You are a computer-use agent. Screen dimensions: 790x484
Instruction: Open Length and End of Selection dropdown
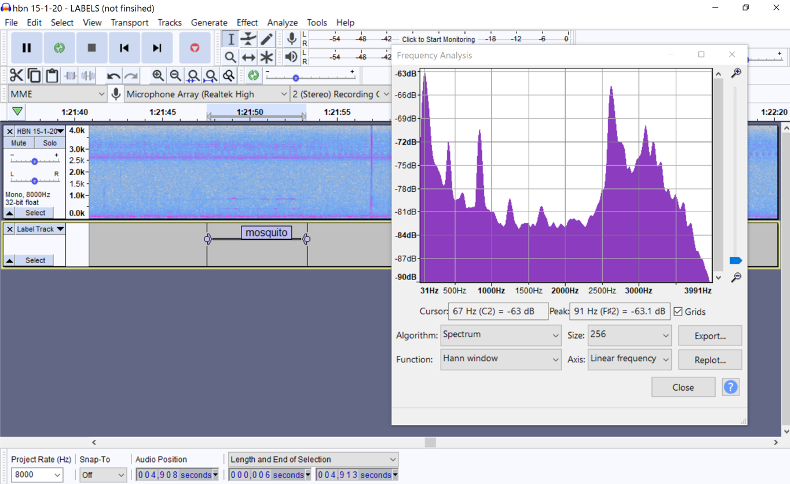click(313, 459)
